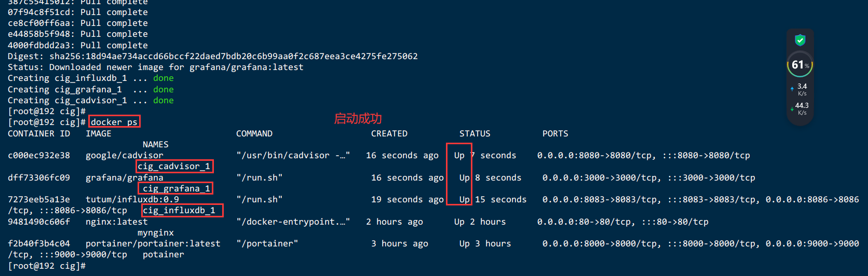Click the 3.4 K/s upload speed indicator

pos(799,89)
